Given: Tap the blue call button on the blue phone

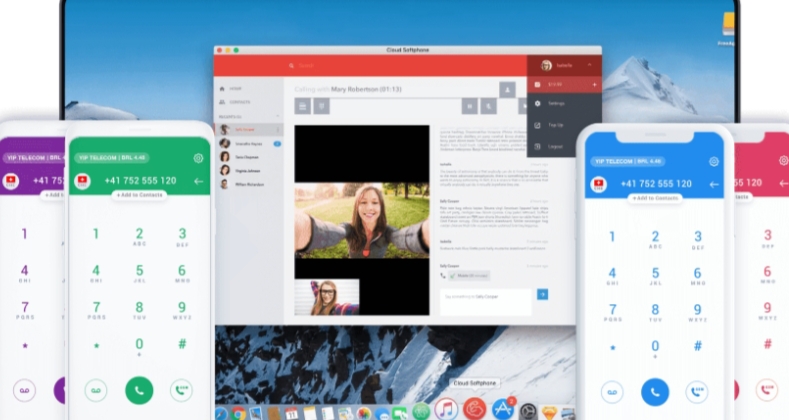Looking at the screenshot, I should pos(655,390).
